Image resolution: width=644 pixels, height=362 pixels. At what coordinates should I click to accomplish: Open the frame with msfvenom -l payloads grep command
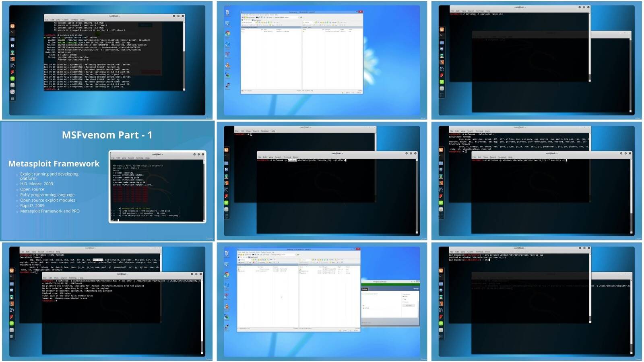[x=537, y=60]
